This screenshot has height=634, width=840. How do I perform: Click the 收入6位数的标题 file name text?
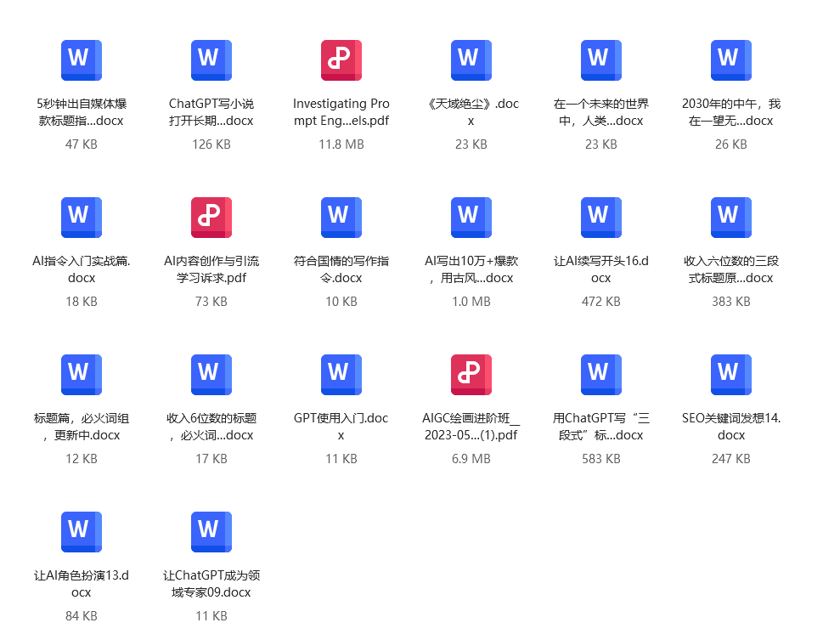pyautogui.click(x=211, y=427)
